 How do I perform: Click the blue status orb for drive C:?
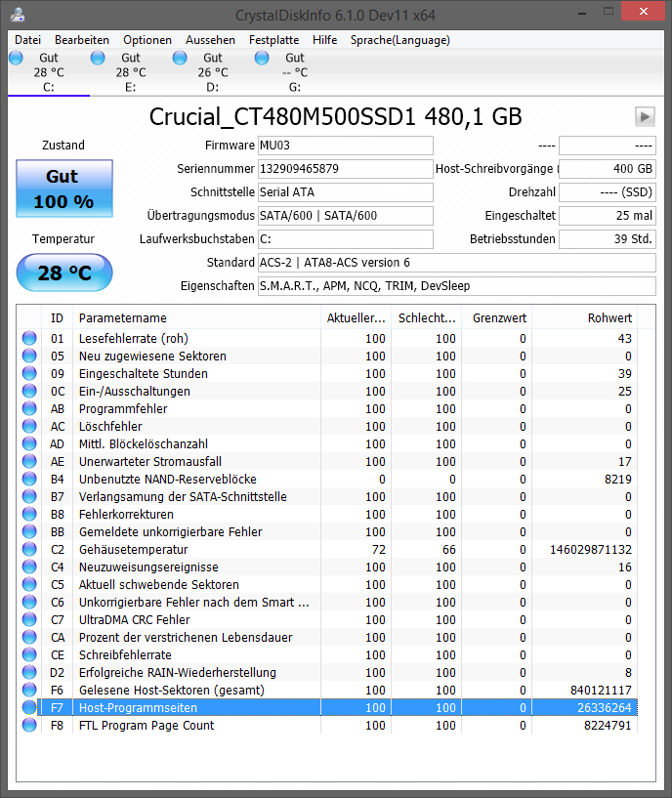click(x=17, y=58)
